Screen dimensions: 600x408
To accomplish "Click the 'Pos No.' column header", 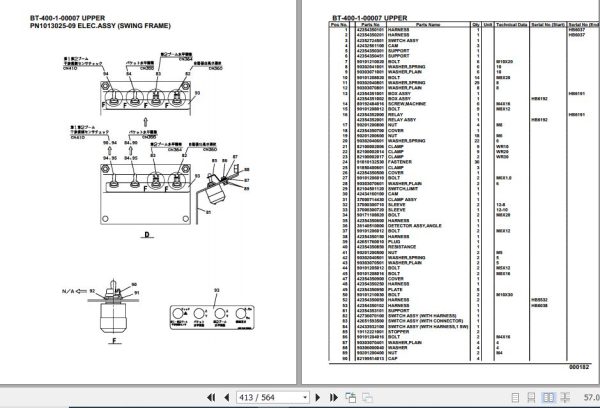I will point(339,24).
